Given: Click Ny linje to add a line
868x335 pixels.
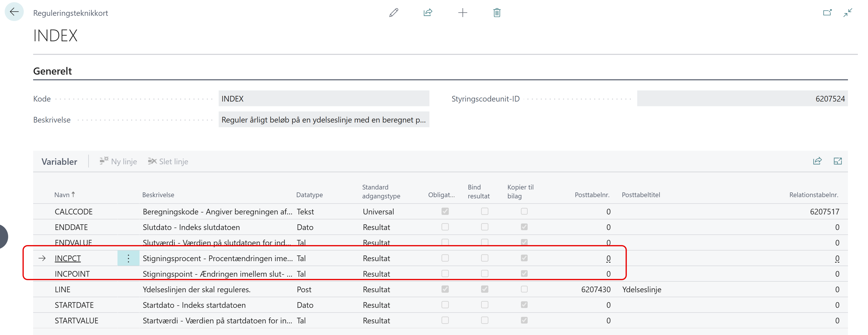Looking at the screenshot, I should click(x=118, y=162).
